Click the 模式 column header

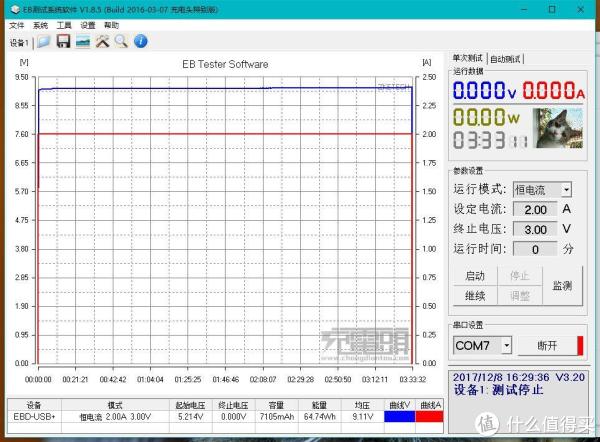click(115, 405)
